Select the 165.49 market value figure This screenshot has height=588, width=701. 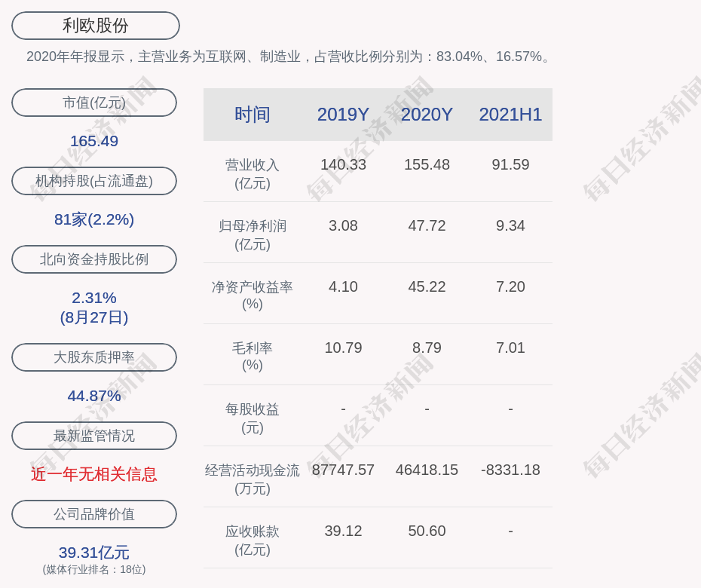pos(94,141)
